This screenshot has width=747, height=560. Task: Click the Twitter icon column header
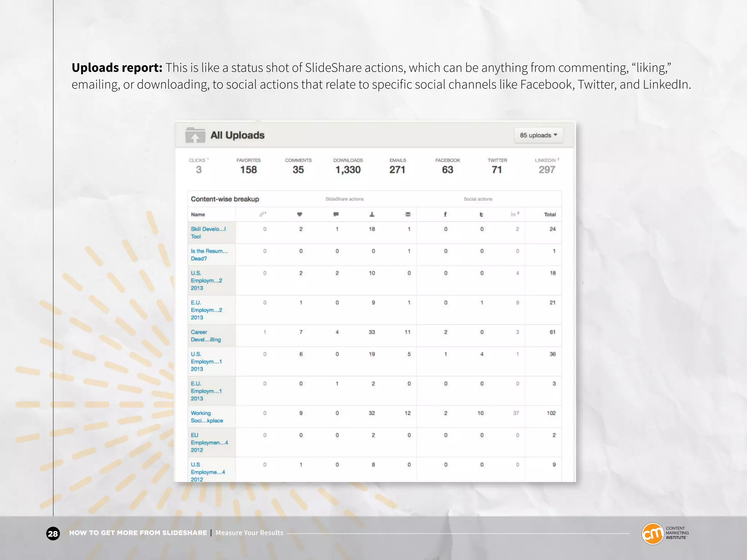(x=481, y=214)
